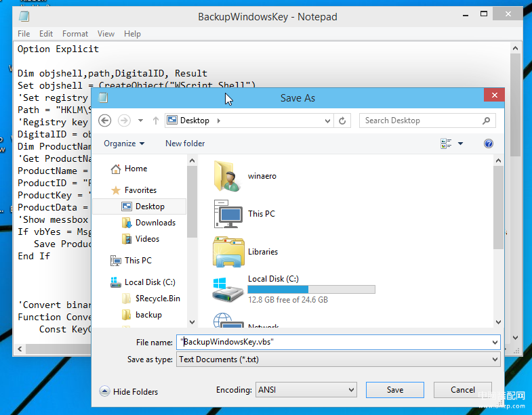Open Notepad Format menu
532x415 pixels.
coord(75,34)
